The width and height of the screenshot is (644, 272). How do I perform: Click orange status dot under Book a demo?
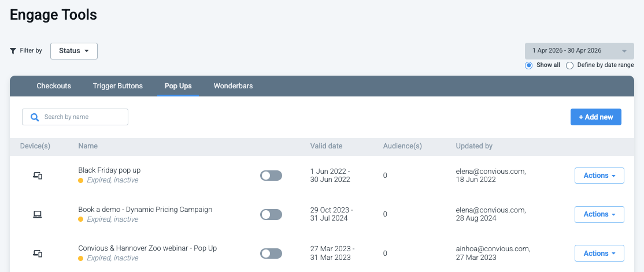point(81,219)
